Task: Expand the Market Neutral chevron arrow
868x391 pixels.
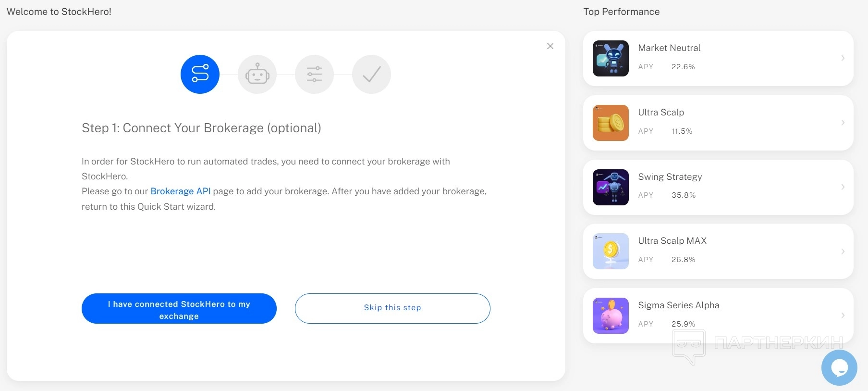Action: (843, 58)
